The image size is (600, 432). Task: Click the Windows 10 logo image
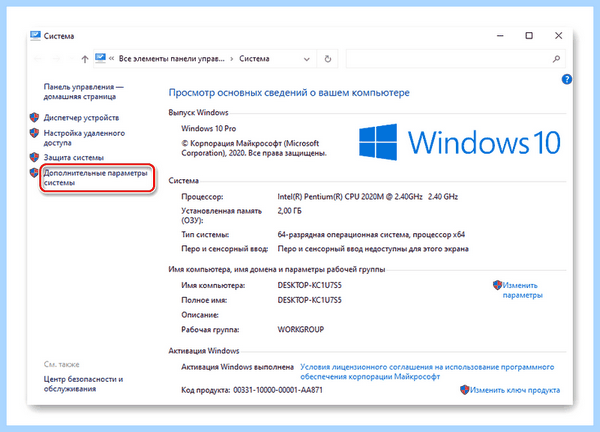tap(460, 142)
